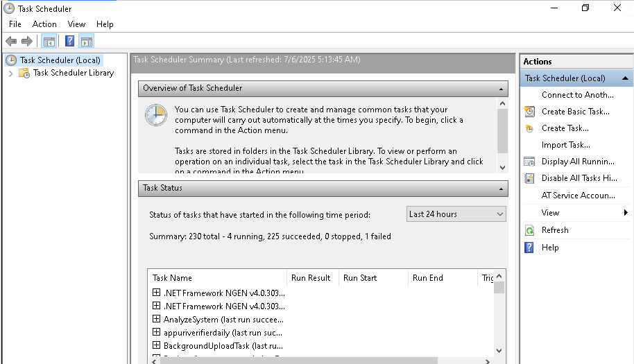Screen dimensions: 634x364
Task: Toggle the Show/Hide Action Pane toolbar icon
Action: click(86, 42)
